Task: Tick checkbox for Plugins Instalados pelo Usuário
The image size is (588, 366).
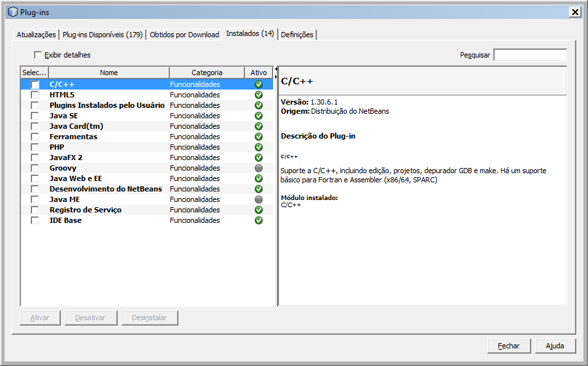Action: coord(35,105)
